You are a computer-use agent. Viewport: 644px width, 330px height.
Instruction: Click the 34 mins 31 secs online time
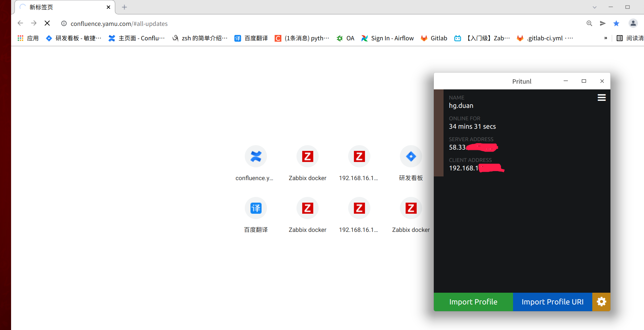[472, 126]
